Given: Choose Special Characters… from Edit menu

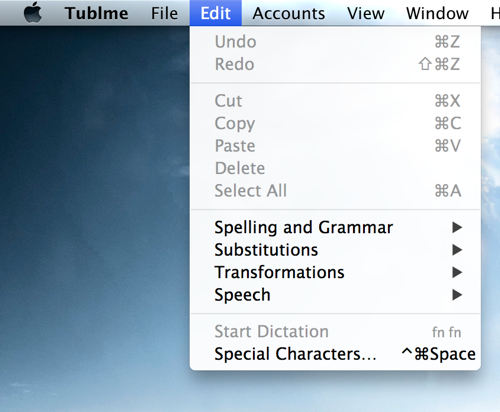Looking at the screenshot, I should click(335, 354).
